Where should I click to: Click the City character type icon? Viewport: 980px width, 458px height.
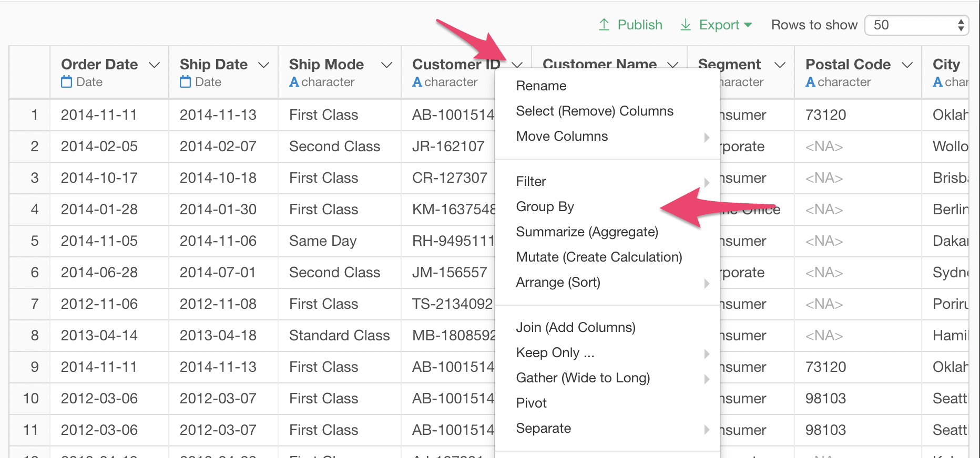(937, 82)
